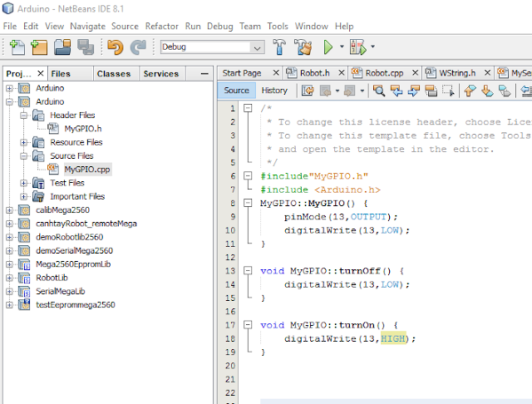The height and width of the screenshot is (404, 532).
Task: Click the Undo arrow icon
Action: point(116,47)
